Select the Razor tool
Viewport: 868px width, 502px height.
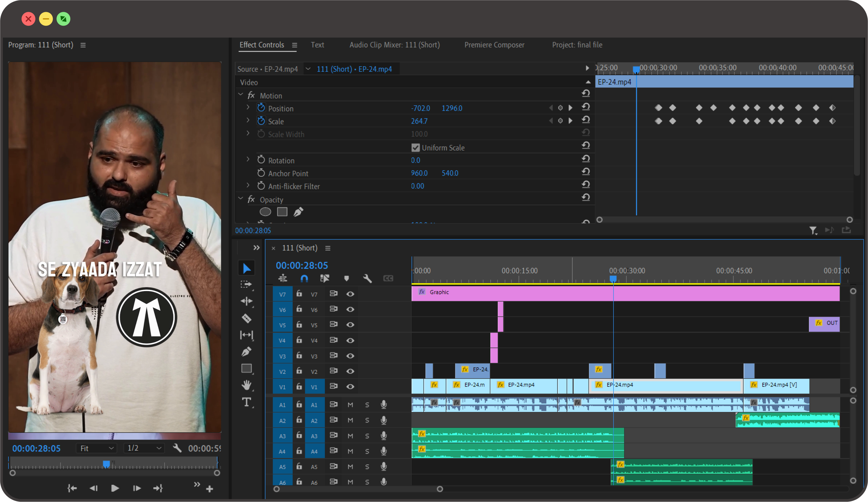(x=246, y=318)
